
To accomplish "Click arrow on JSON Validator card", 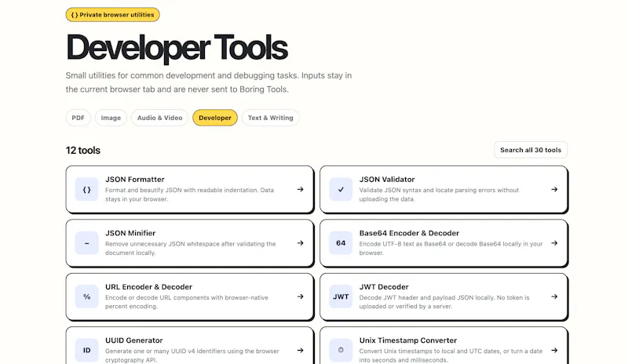I will [554, 189].
